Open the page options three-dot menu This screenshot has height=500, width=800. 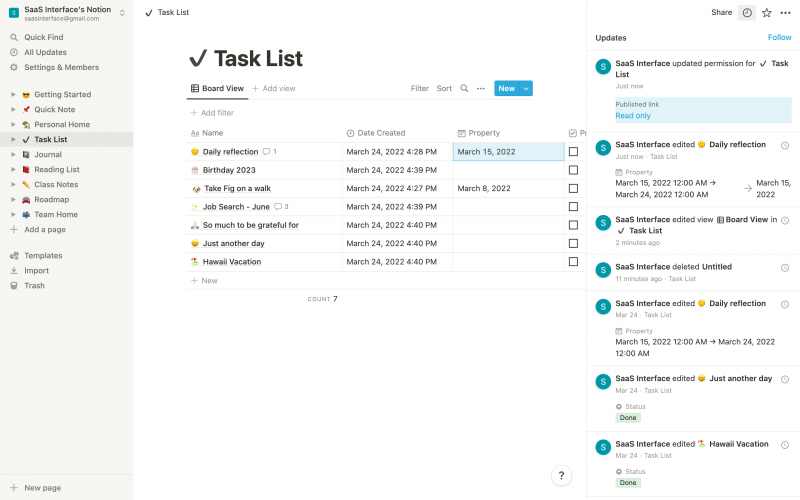click(785, 13)
